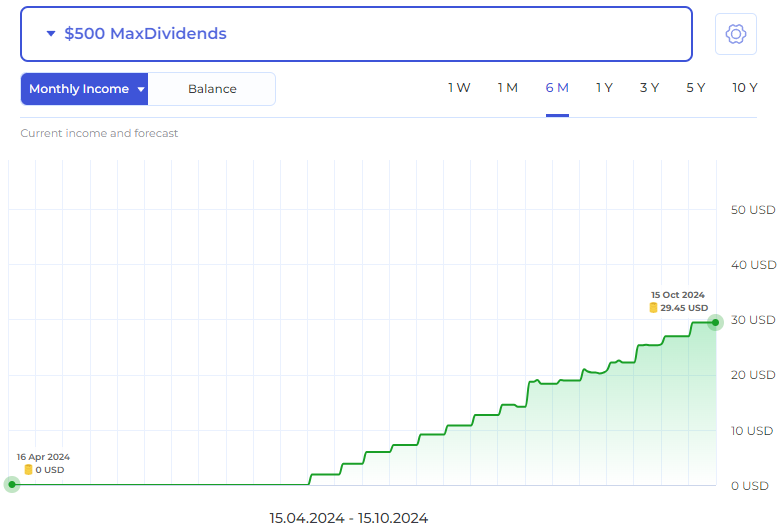Expand the $500 MaxDividends portfolio selector
Viewport: 781px width, 531px height.
[356, 34]
